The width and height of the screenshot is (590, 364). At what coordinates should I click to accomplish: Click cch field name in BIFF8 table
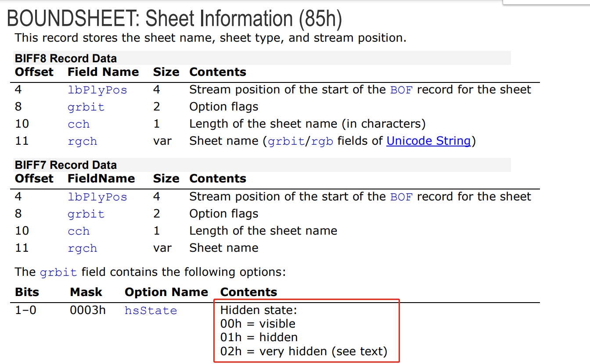tap(79, 125)
